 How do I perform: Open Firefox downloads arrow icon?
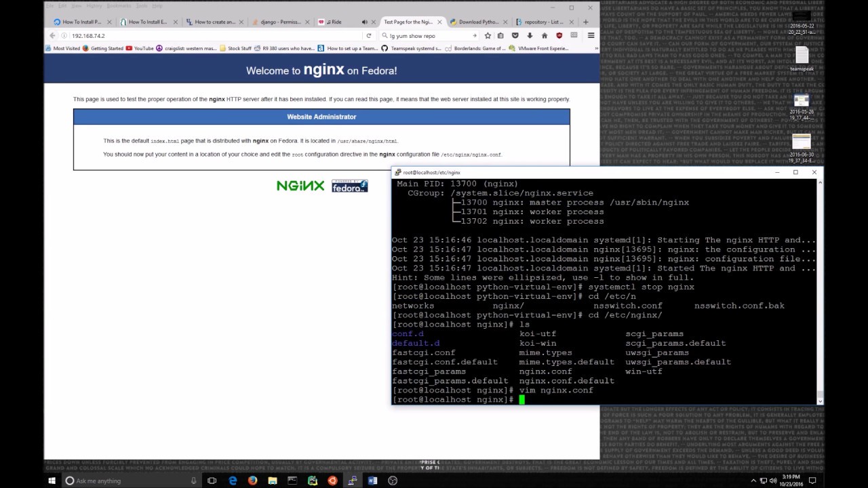pyautogui.click(x=530, y=35)
